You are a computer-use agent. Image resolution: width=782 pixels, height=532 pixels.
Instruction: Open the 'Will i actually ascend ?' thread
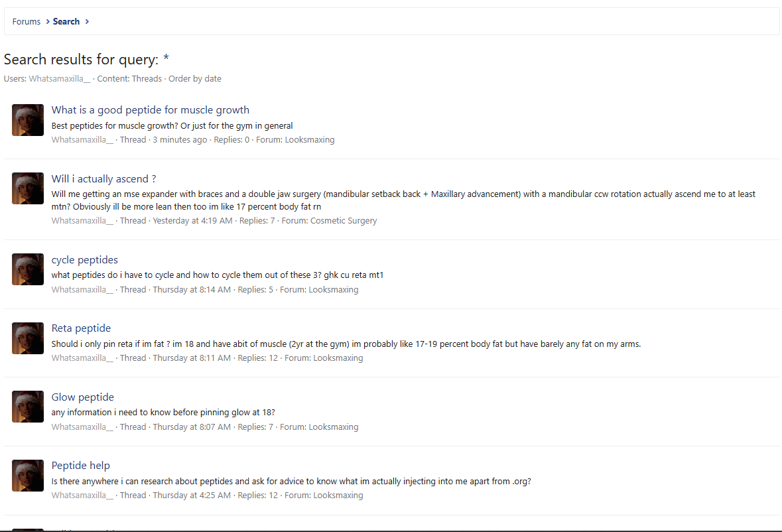(x=103, y=179)
